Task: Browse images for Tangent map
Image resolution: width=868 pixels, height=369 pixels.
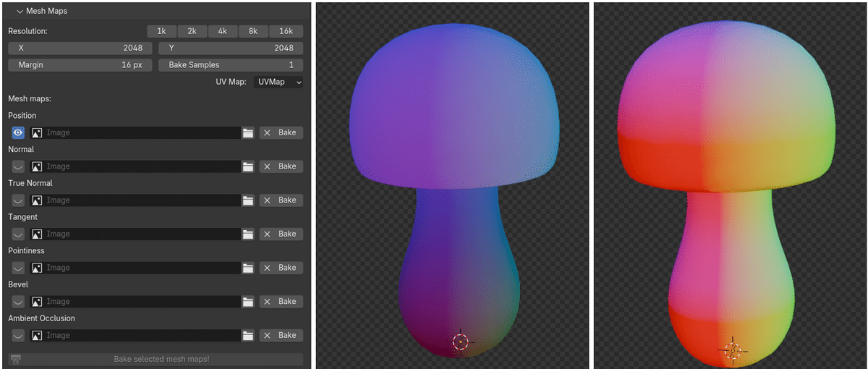Action: tap(36, 234)
